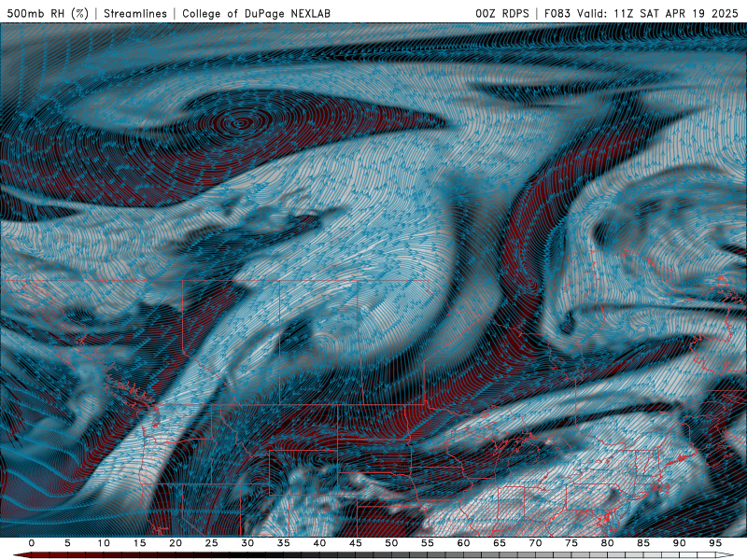This screenshot has height=560, width=747.
Task: Click 'College of DuPage NEXLAB' text
Action: pos(256,13)
